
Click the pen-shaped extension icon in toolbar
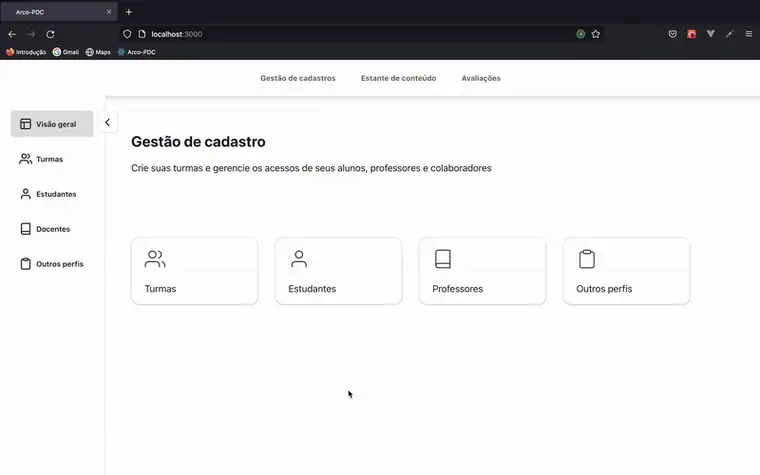(x=729, y=34)
